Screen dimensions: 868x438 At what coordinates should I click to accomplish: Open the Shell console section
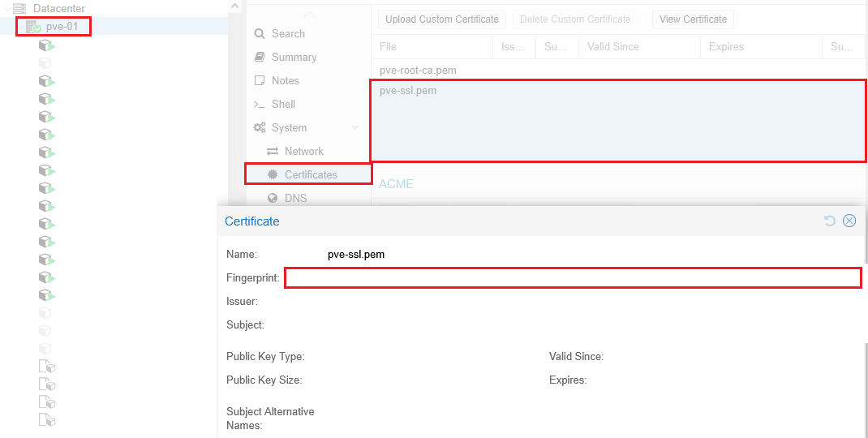point(283,104)
